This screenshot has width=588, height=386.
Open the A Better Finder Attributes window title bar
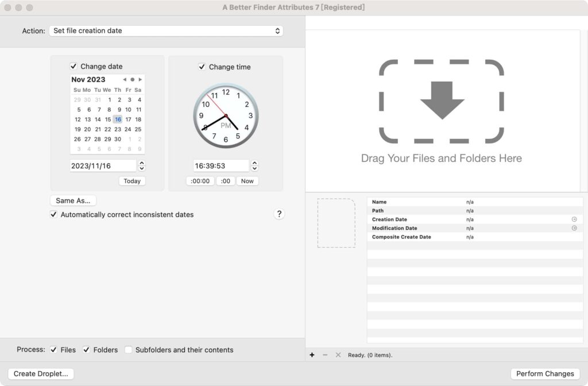coord(294,7)
